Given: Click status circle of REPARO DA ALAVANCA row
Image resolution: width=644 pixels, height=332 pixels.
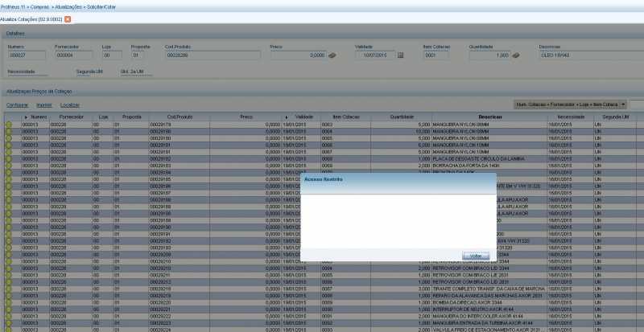Looking at the screenshot, I should point(9,296).
